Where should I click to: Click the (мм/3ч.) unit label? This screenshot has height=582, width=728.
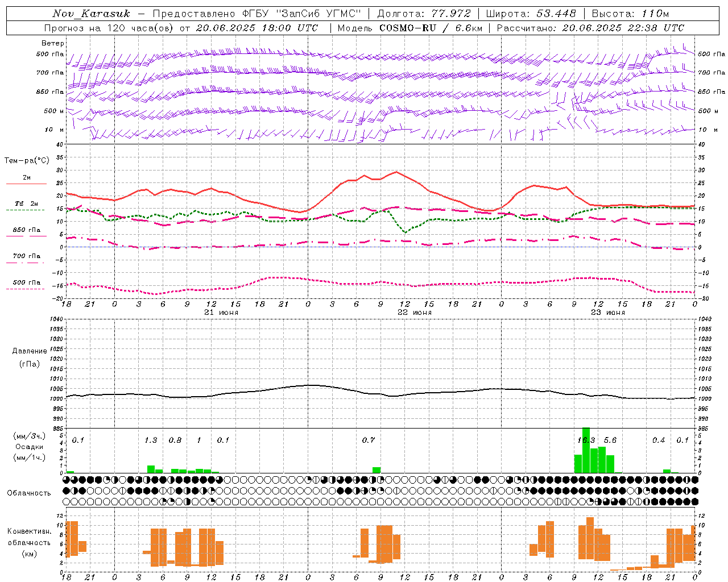click(30, 436)
